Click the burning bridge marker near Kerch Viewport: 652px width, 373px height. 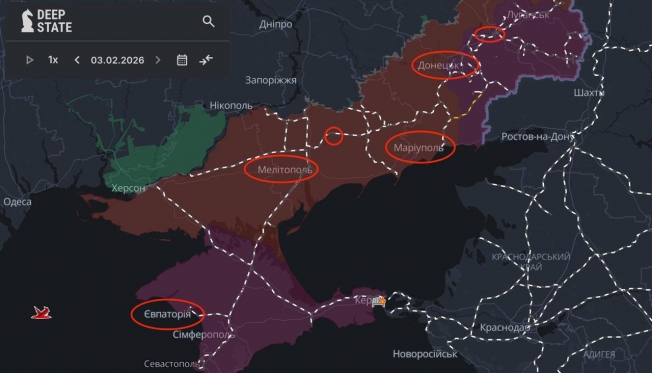(x=378, y=301)
